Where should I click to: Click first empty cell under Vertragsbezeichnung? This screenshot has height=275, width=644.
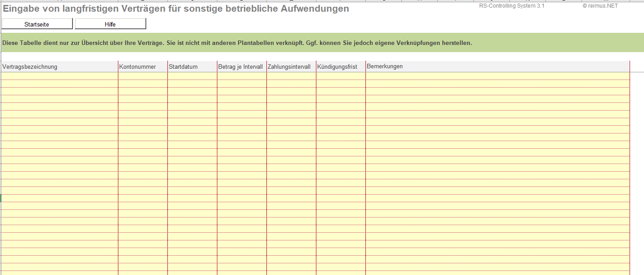point(59,76)
